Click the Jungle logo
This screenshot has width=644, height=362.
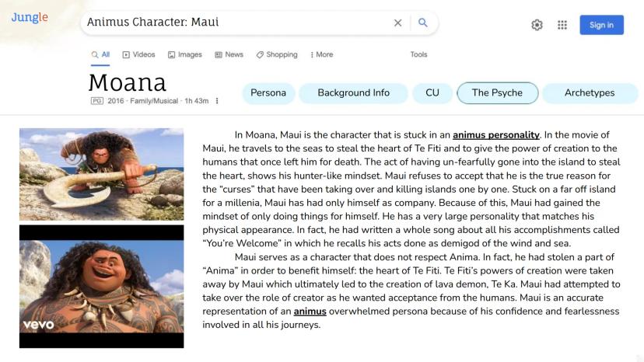[x=30, y=18]
